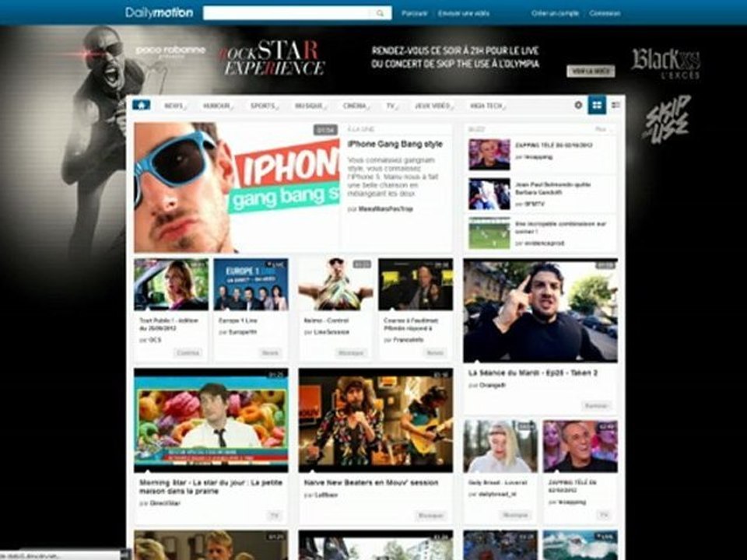Click the Rockstar Experience banner logo

click(272, 58)
